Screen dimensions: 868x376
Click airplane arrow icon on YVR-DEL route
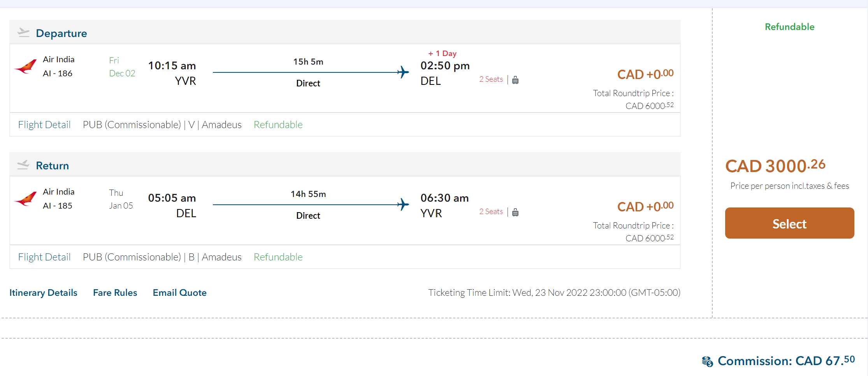click(x=403, y=72)
